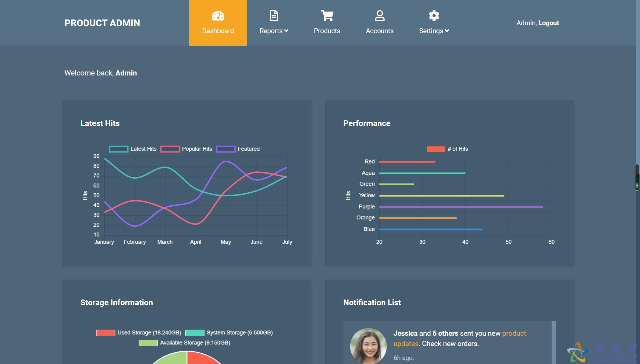Hide System Storage in the pie legend
This screenshot has height=364, width=640.
pos(229,333)
